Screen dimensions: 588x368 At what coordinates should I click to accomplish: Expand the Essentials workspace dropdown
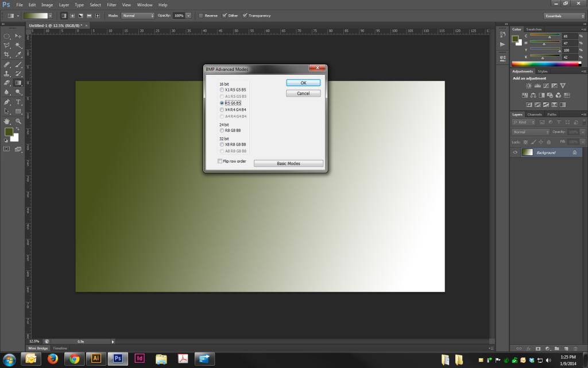[564, 16]
